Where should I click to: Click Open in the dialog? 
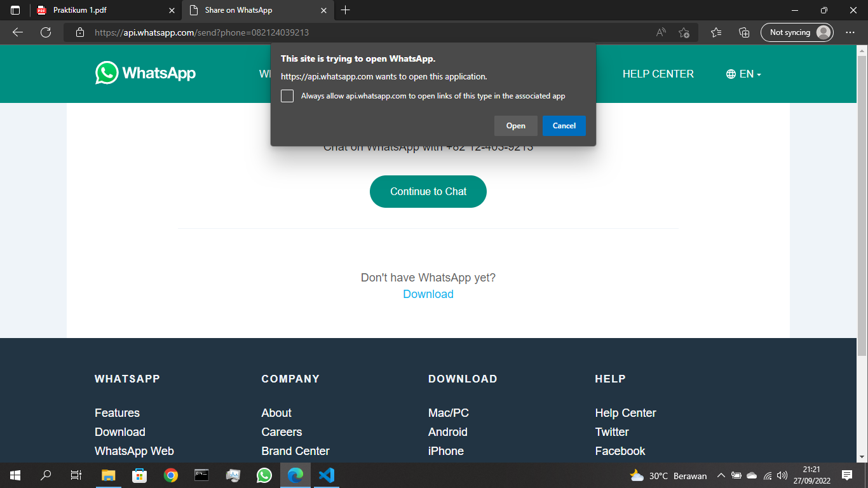(516, 126)
